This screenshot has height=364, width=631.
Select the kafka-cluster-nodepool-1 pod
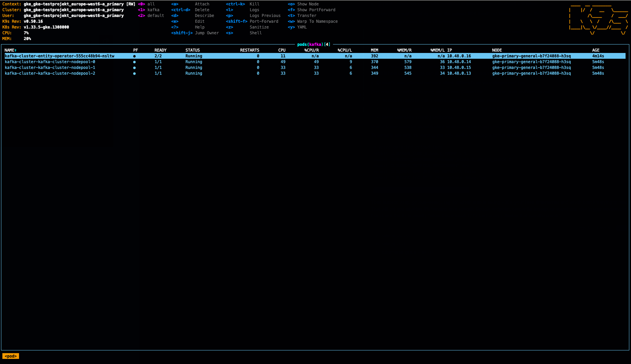50,68
